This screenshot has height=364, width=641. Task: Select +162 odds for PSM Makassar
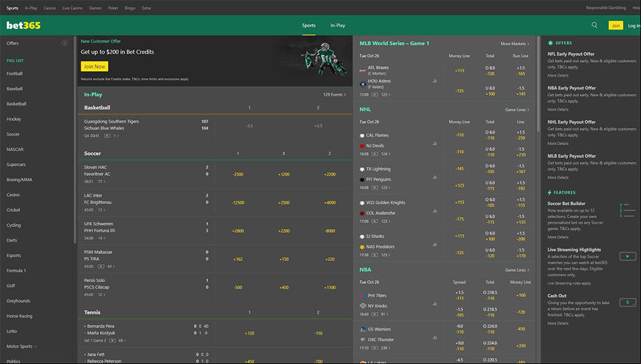click(238, 260)
